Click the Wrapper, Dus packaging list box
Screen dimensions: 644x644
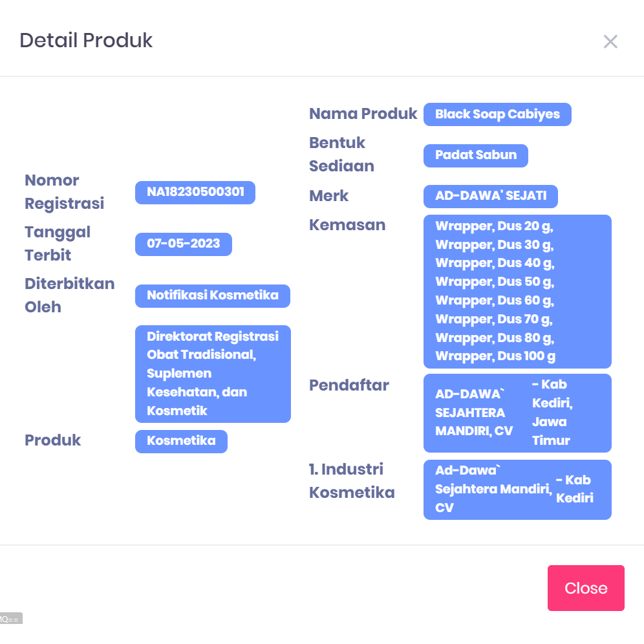(517, 291)
